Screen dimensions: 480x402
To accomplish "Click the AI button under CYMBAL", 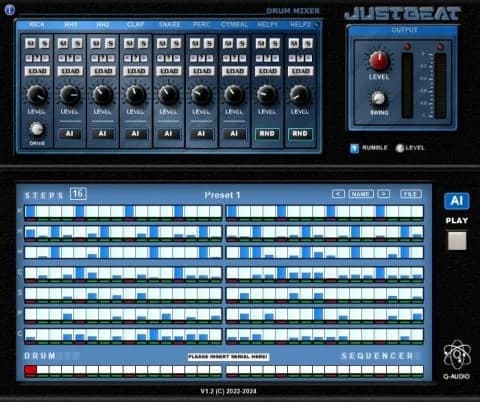I will [x=234, y=134].
